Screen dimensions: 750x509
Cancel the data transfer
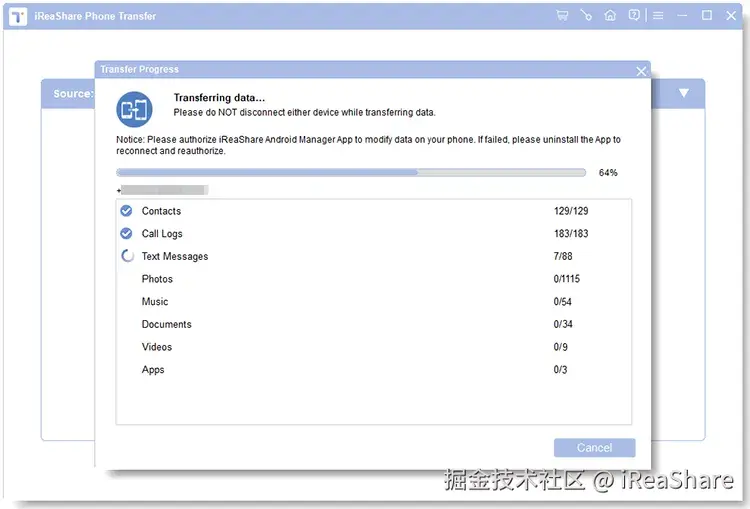coord(595,448)
